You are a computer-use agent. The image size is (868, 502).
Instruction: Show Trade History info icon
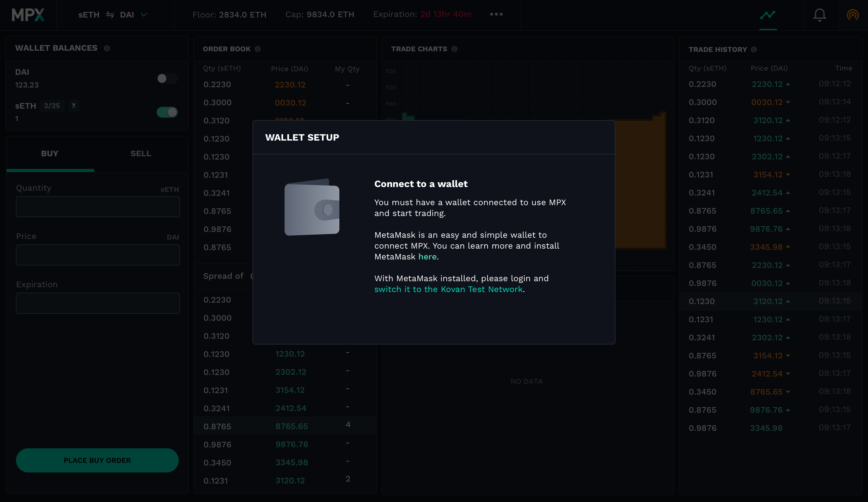pos(754,50)
